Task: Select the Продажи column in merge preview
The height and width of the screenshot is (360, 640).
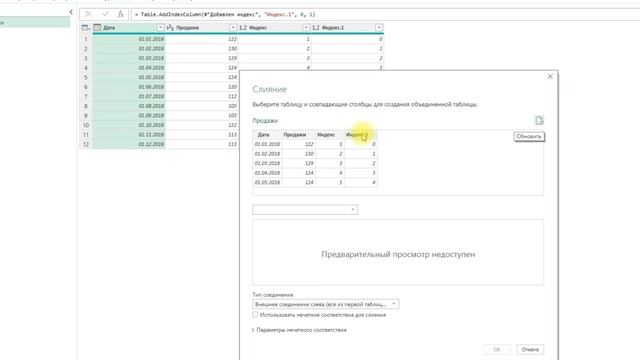Action: tap(298, 135)
